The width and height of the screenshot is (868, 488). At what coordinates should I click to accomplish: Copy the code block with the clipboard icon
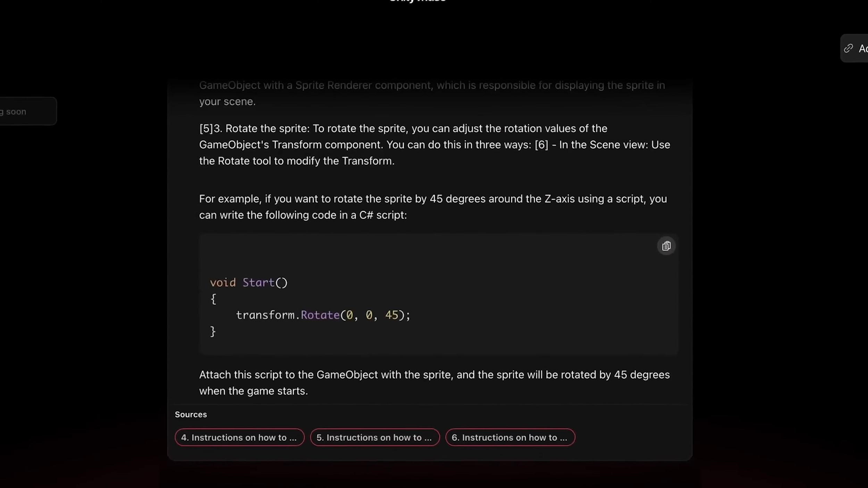point(666,246)
